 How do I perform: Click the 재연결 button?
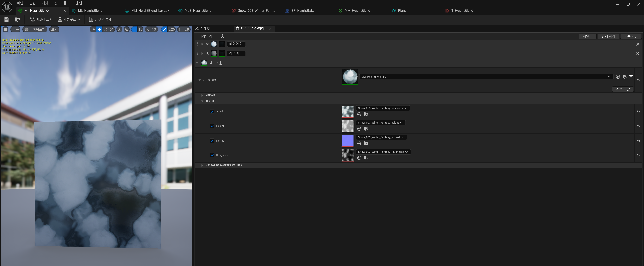click(x=587, y=36)
